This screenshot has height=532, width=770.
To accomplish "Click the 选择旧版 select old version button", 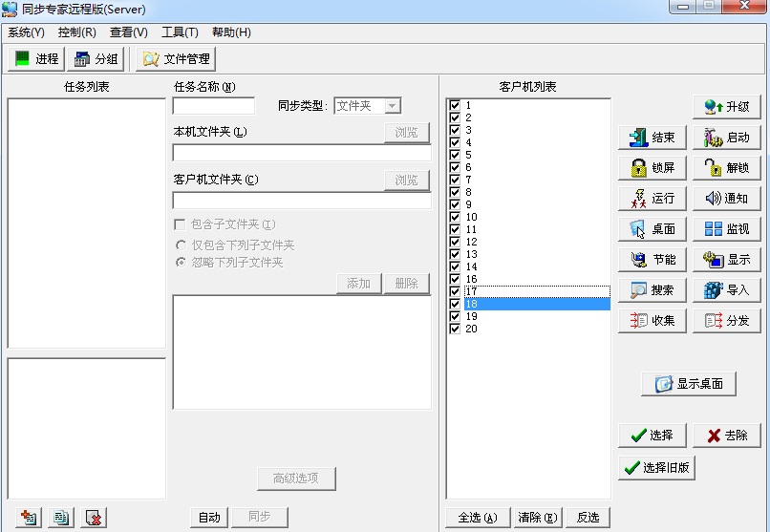I will pyautogui.click(x=656, y=468).
